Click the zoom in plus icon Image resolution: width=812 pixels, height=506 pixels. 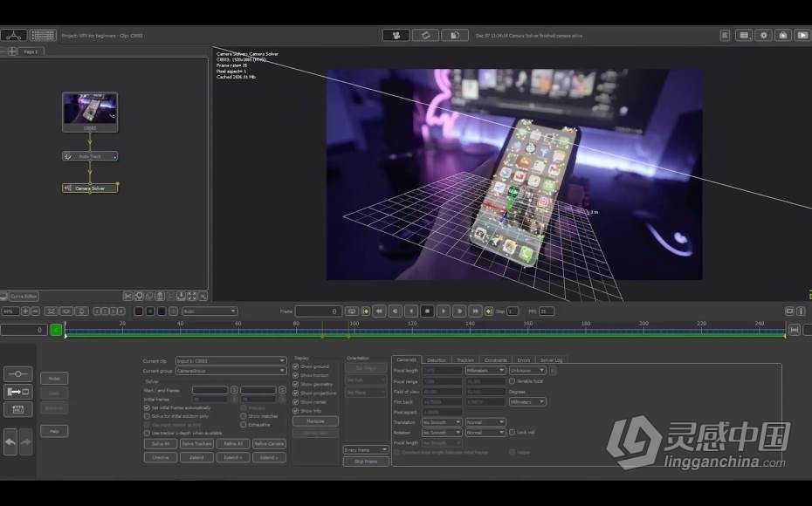pos(24,311)
